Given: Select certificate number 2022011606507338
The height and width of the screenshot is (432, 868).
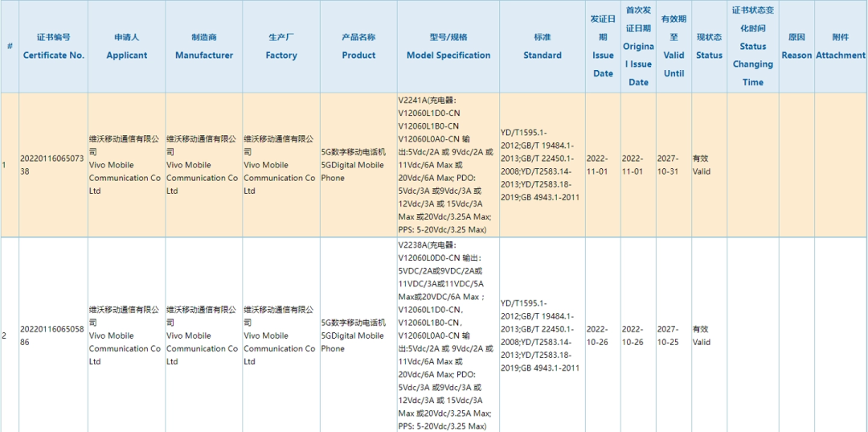Looking at the screenshot, I should (52, 165).
